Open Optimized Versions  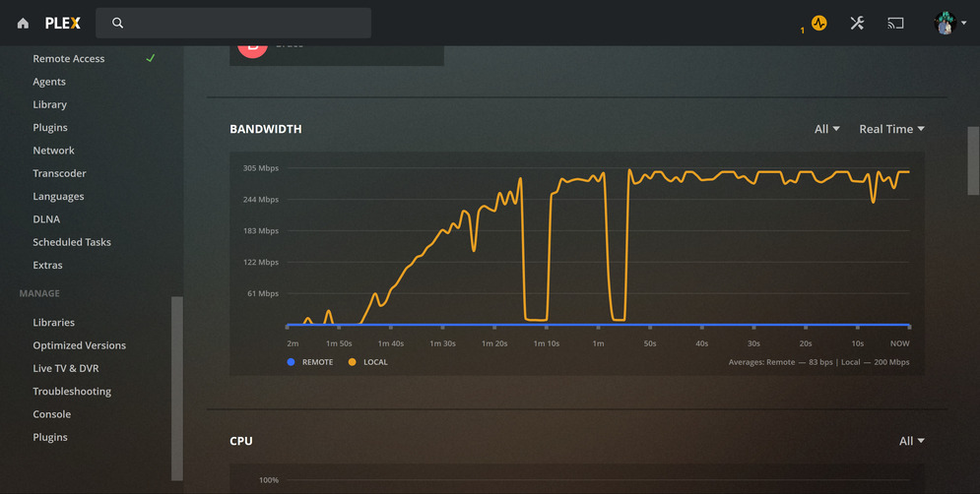80,345
